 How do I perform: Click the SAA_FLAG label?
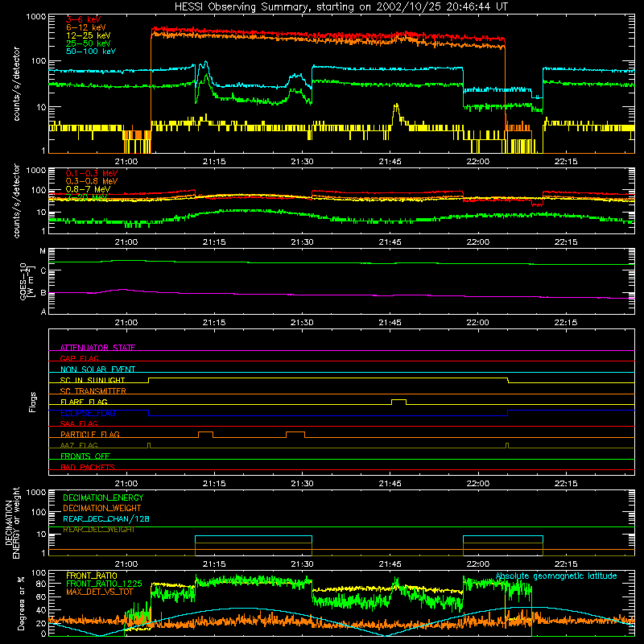click(x=79, y=423)
